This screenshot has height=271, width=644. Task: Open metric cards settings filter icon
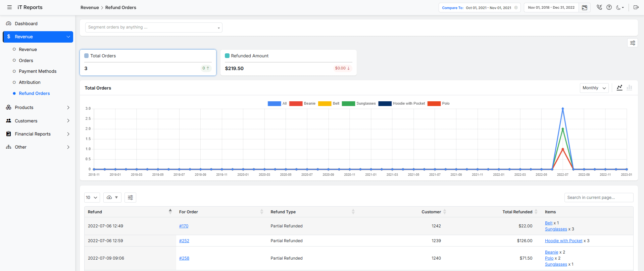632,43
